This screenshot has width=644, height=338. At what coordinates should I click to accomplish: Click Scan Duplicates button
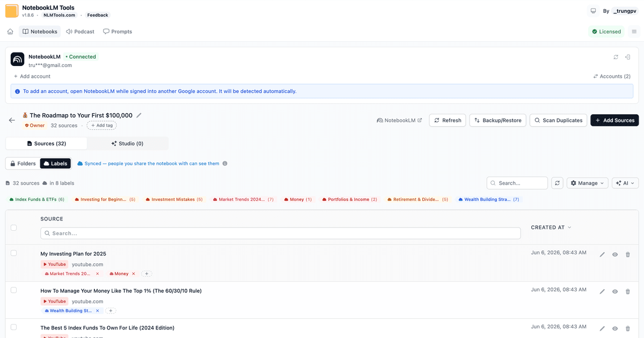click(558, 120)
